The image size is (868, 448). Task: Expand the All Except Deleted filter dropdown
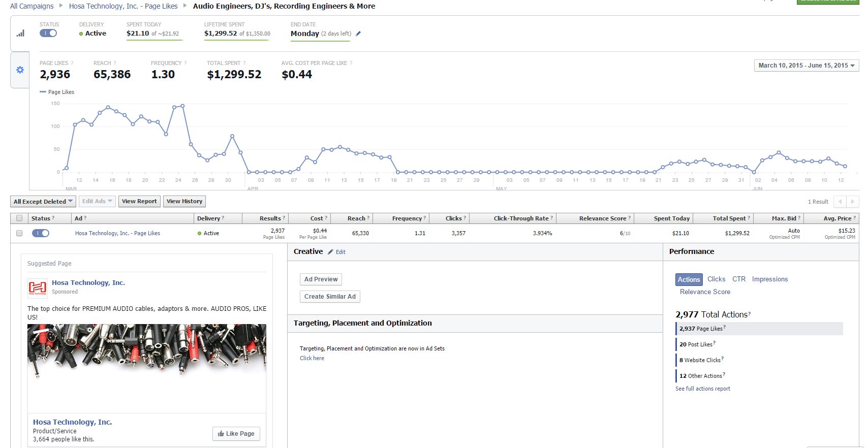43,202
